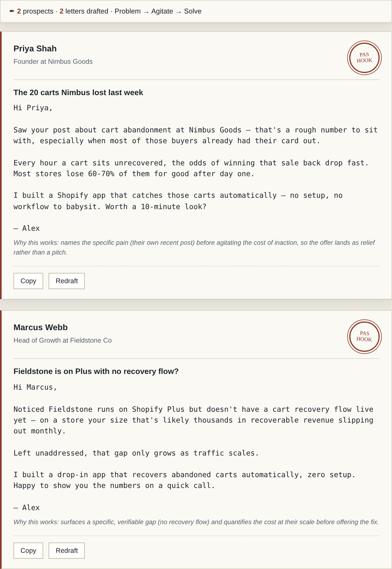Click the '2 prospects' count in header

35,11
